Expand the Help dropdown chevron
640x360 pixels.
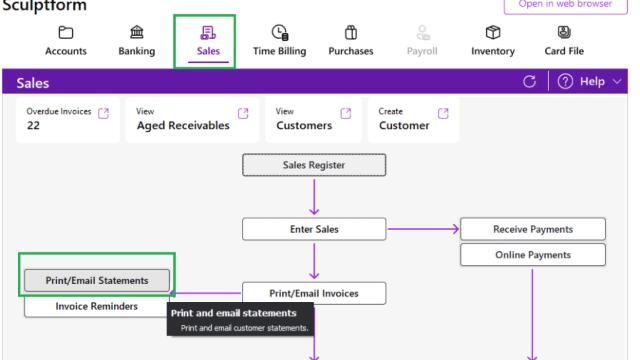tap(617, 82)
